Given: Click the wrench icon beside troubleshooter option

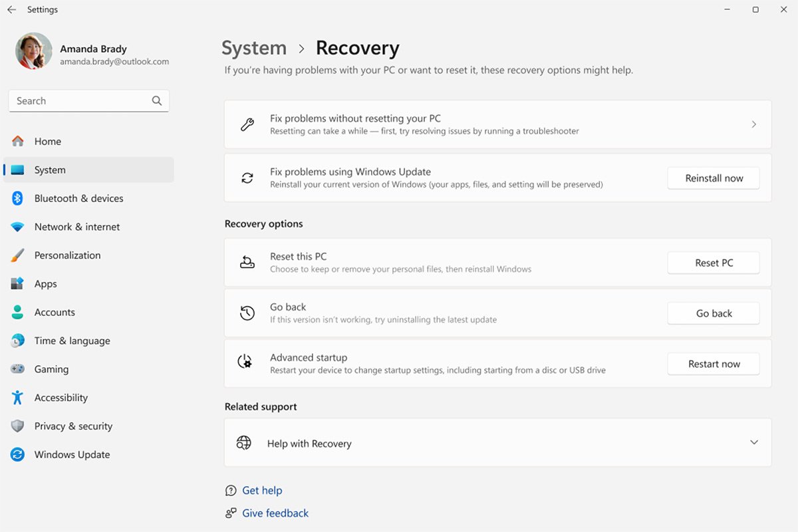Looking at the screenshot, I should [x=247, y=124].
